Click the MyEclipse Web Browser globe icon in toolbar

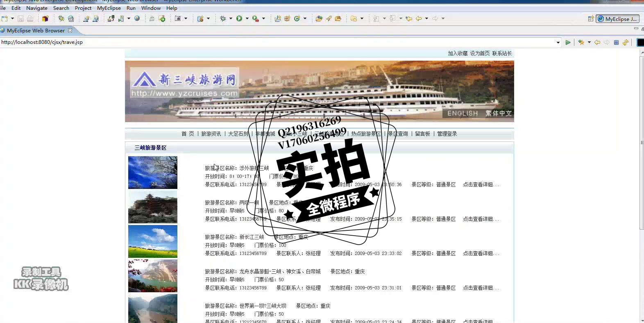[x=137, y=18]
